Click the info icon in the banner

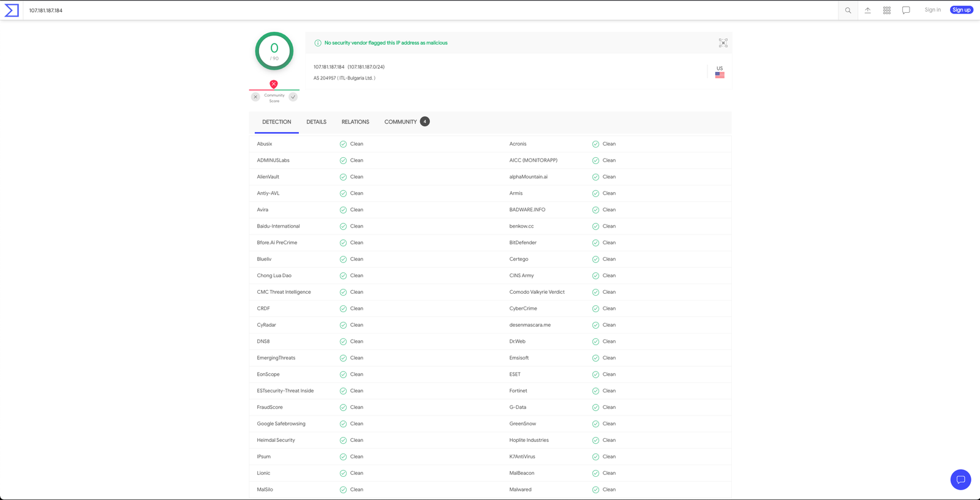point(317,43)
